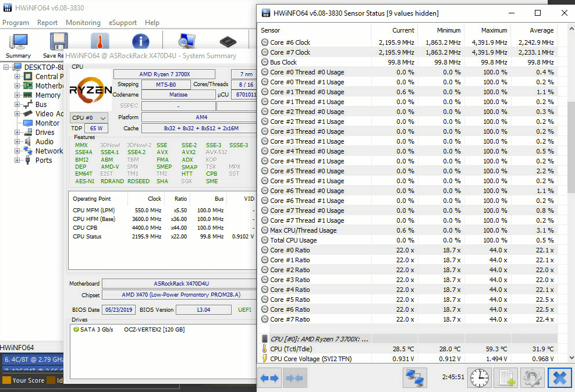This screenshot has height=392, width=575.
Task: Click the 4C/8T benchmark result row
Action: tap(32, 359)
